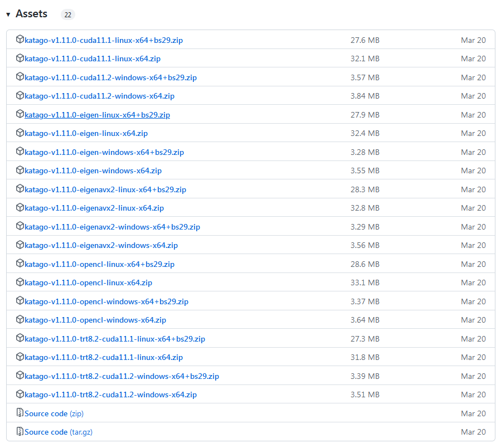This screenshot has height=448, width=501.
Task: Download katago-v1.11.0-opencl-windows-x64+bs29.zip
Action: click(106, 301)
